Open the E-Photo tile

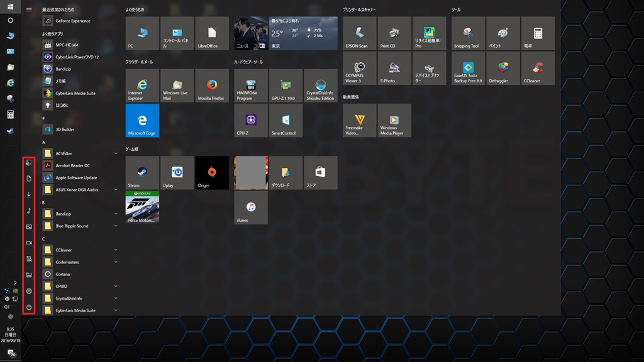coord(394,68)
